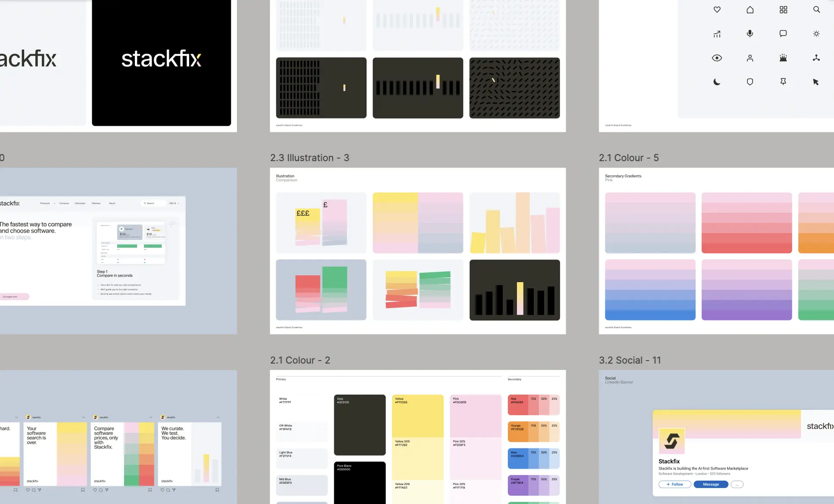The width and height of the screenshot is (834, 504).
Task: Click the crescent moon dark mode icon
Action: pos(717,82)
